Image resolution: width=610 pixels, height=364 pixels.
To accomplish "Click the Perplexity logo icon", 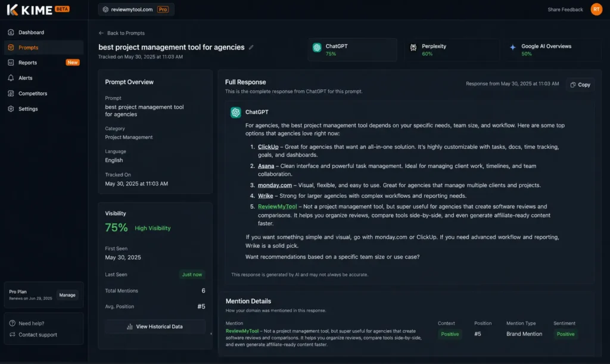I will click(x=413, y=48).
